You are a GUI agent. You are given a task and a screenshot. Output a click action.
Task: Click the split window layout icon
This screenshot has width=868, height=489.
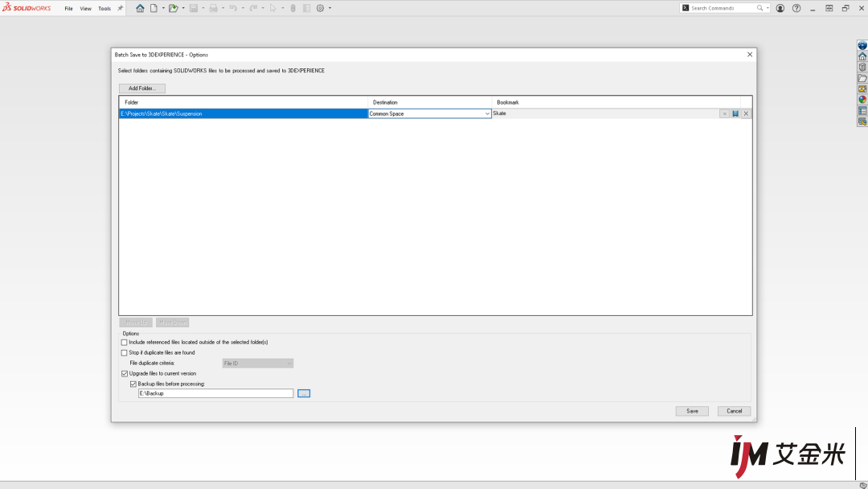point(829,8)
